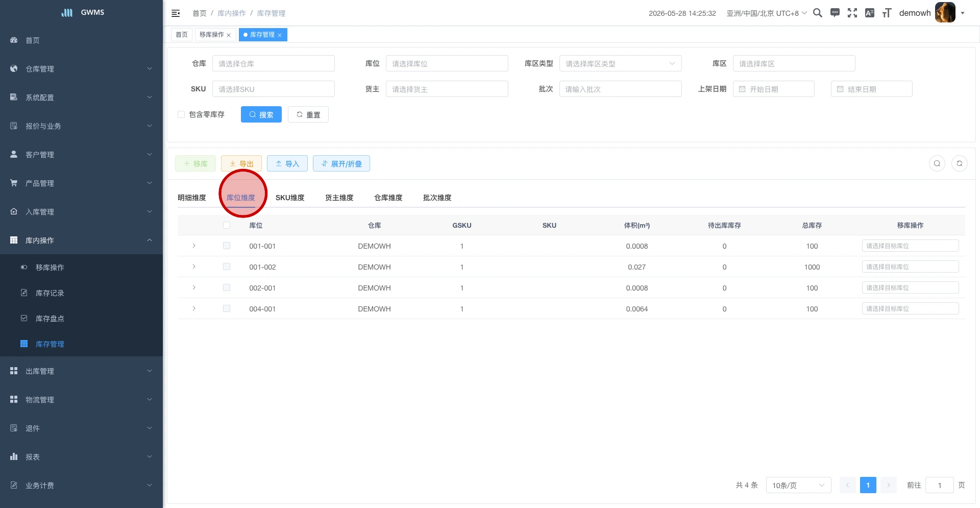The image size is (980, 508).
Task: Check the row checkbox for 001-001
Action: [x=227, y=246]
